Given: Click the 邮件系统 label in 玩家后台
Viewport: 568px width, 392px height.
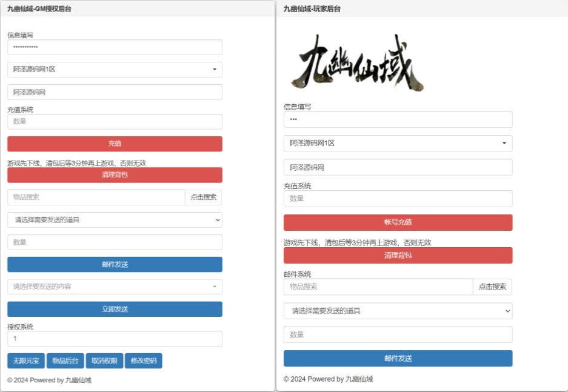Looking at the screenshot, I should (x=298, y=274).
